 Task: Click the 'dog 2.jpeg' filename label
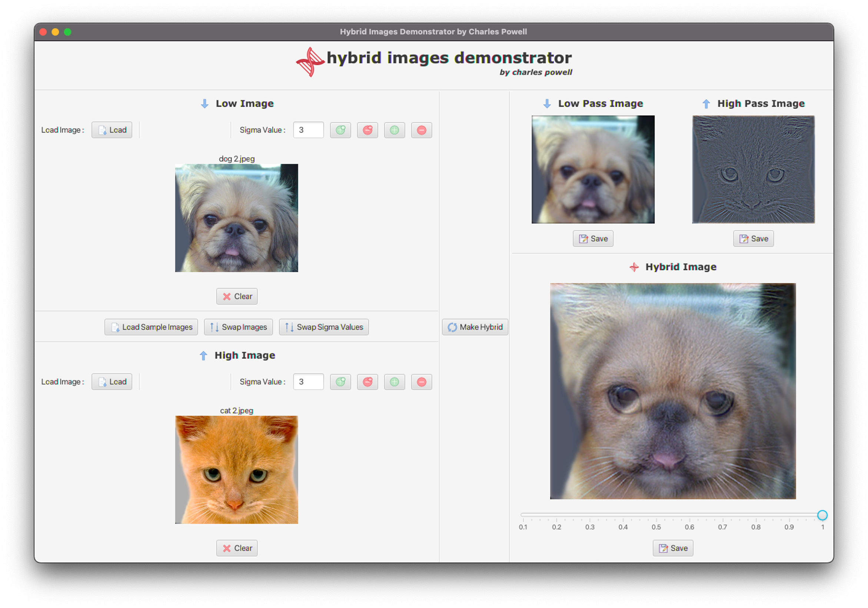(237, 159)
